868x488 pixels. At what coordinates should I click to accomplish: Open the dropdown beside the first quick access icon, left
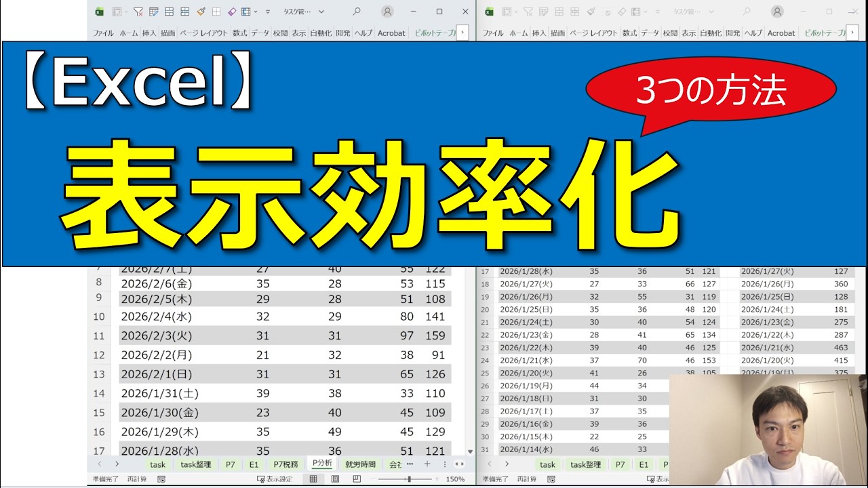point(126,12)
